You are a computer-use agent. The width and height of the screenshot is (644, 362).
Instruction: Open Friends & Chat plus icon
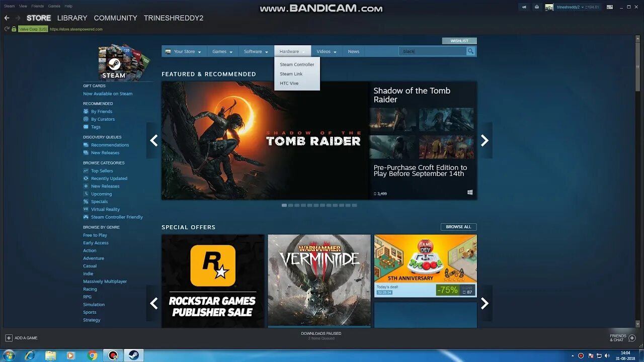pos(632,338)
